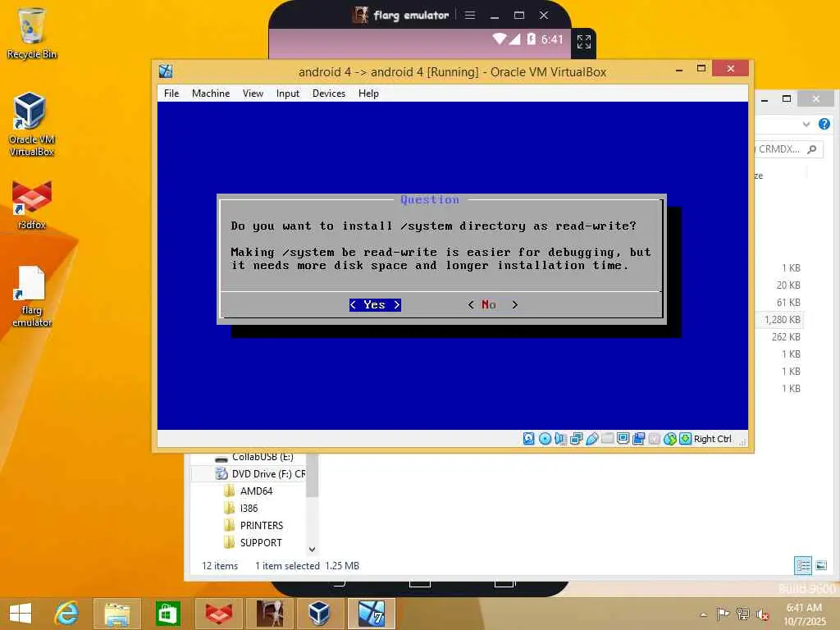The height and width of the screenshot is (630, 840).
Task: Open File Explorer from the taskbar
Action: click(116, 614)
